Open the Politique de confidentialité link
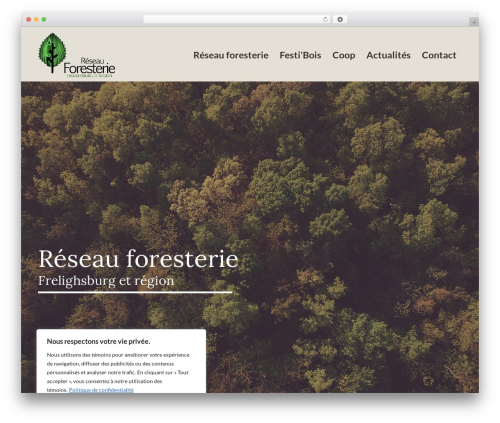The width and height of the screenshot is (500, 423). coord(101,390)
